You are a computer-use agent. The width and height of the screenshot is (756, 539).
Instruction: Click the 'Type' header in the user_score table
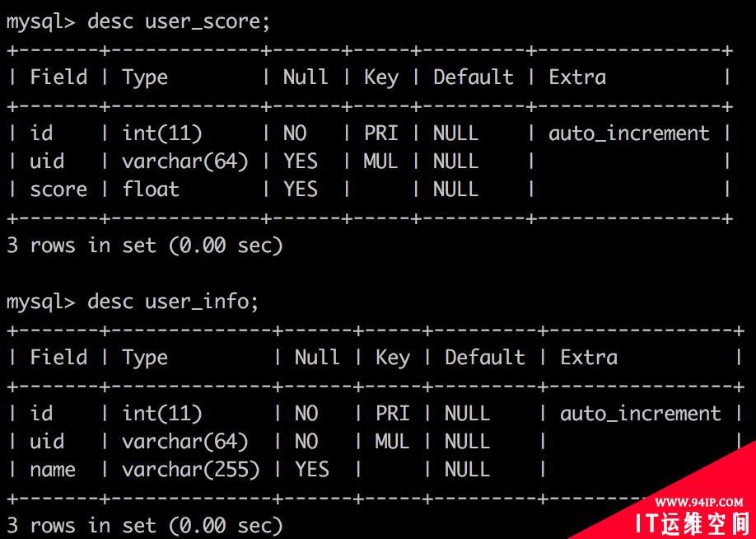(145, 77)
